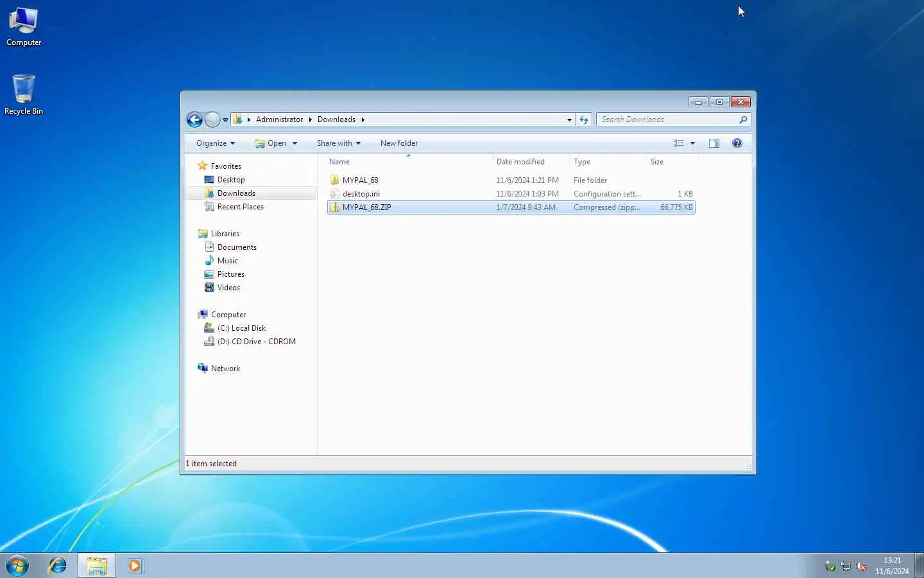Open the Computer desktop icon
This screenshot has width=924, height=578.
24,27
